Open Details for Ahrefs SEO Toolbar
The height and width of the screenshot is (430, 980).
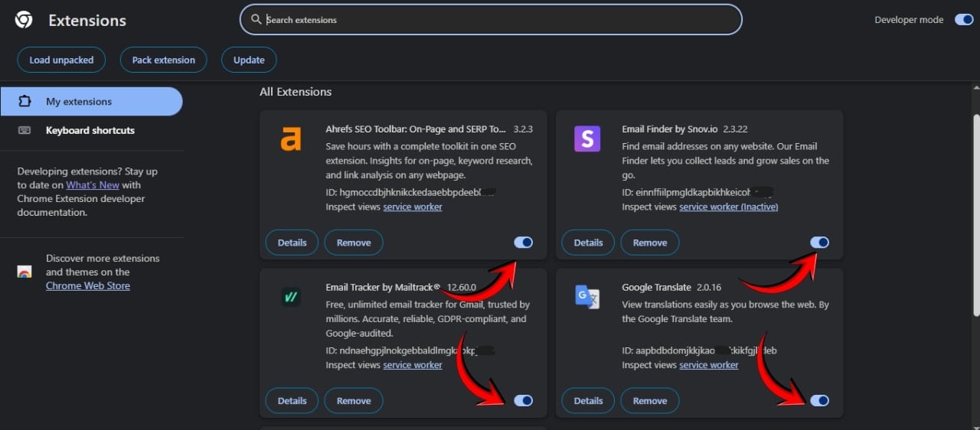click(292, 243)
